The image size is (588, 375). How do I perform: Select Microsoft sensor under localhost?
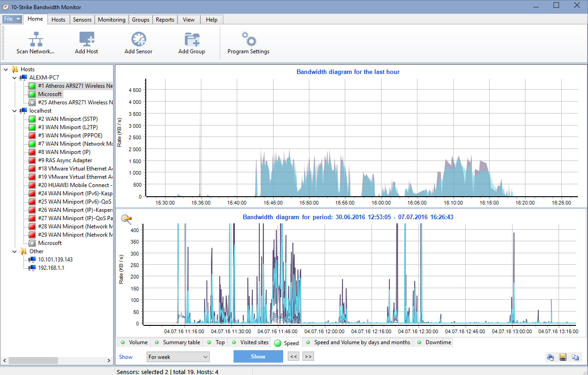(50, 243)
